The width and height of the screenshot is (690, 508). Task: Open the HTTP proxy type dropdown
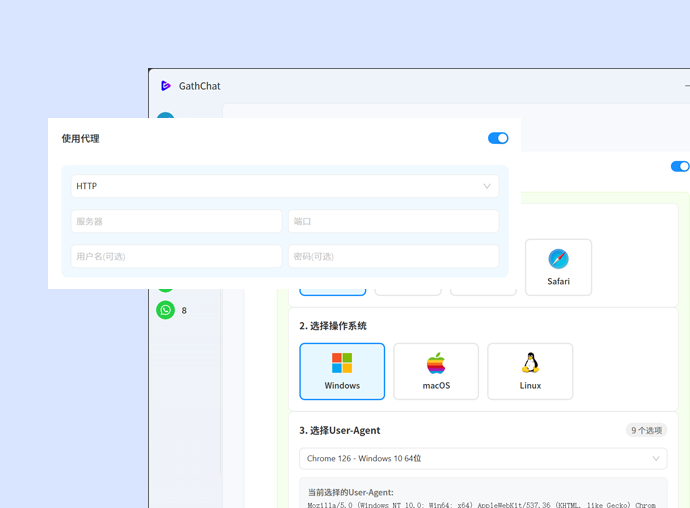[x=284, y=186]
